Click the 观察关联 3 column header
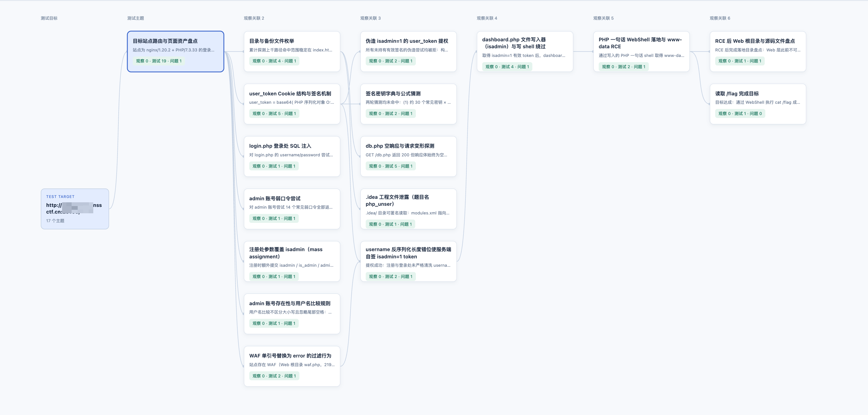The image size is (868, 415). pyautogui.click(x=370, y=18)
